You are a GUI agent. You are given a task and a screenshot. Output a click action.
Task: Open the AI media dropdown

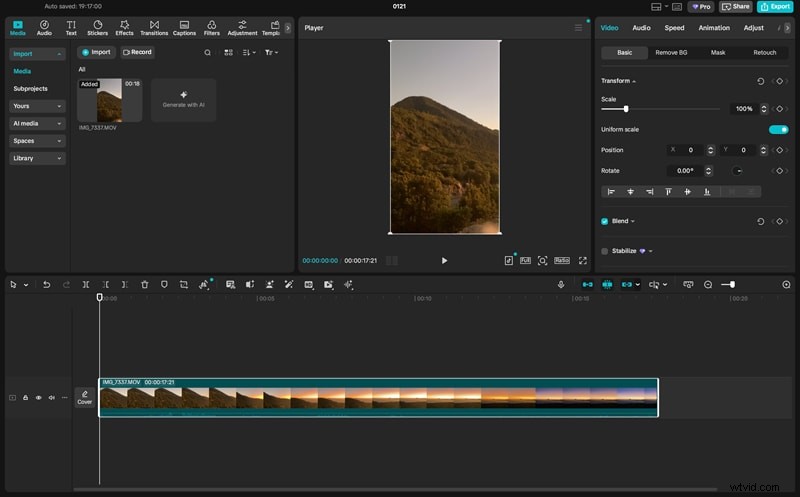(x=38, y=123)
